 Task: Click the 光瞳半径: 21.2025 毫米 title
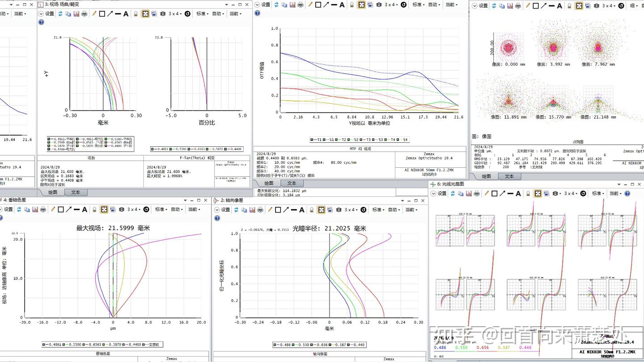pos(329,228)
